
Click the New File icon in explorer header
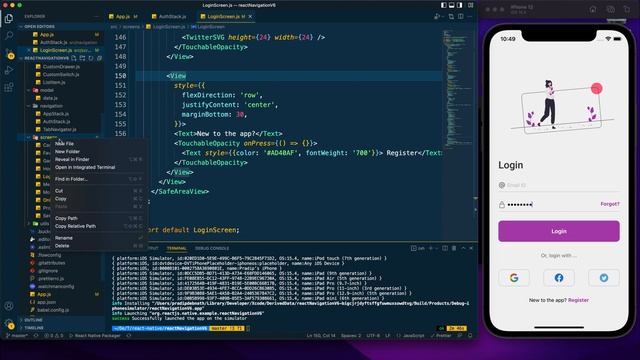(x=74, y=58)
